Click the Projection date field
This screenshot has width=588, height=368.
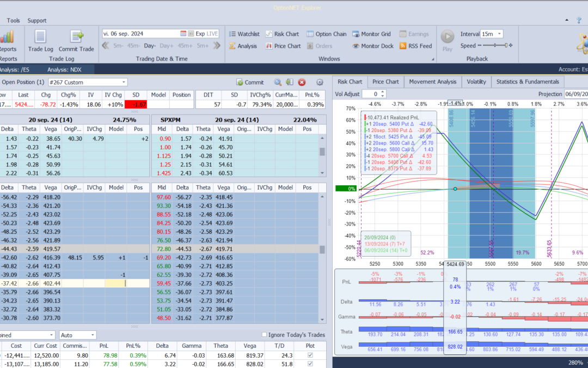click(x=576, y=94)
